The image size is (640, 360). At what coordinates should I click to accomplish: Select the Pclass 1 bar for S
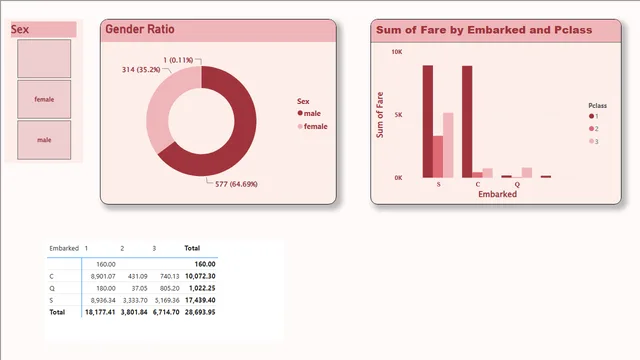428,121
